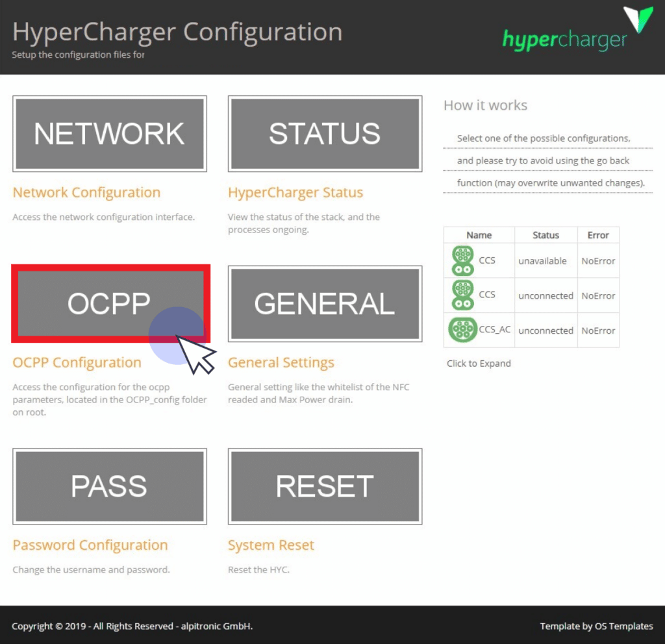Follow the Network Configuration heading link

pos(86,192)
